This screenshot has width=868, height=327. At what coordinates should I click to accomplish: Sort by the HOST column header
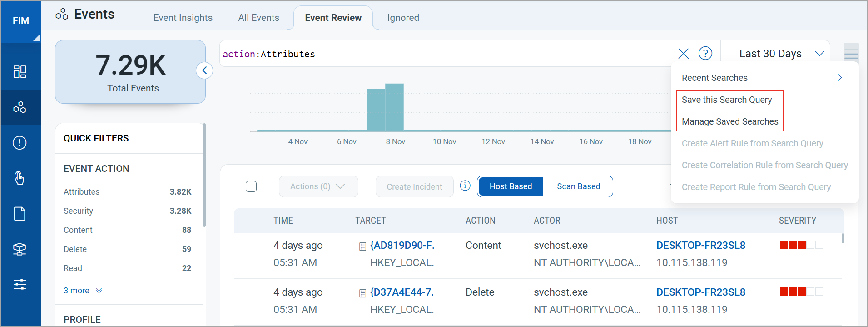(x=667, y=221)
